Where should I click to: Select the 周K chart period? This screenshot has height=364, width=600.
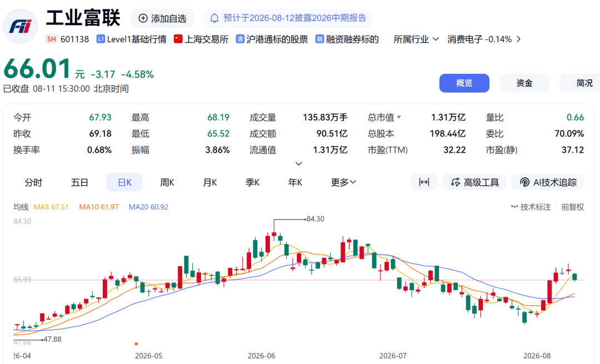pyautogui.click(x=167, y=183)
